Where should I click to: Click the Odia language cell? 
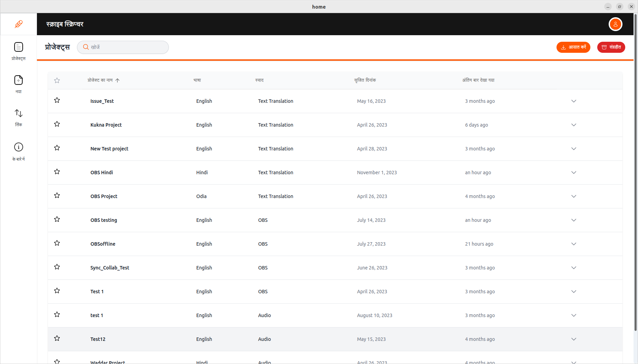[201, 196]
